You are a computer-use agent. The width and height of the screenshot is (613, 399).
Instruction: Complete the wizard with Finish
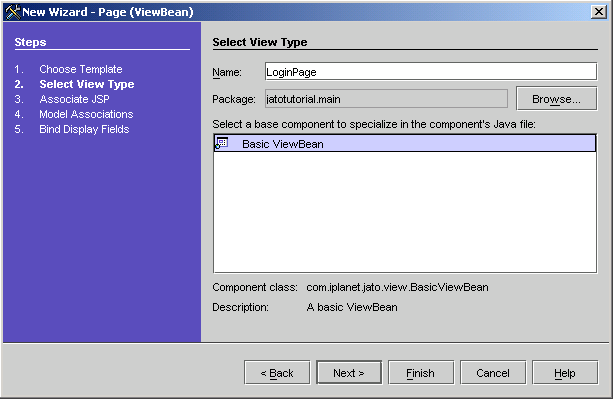421,373
